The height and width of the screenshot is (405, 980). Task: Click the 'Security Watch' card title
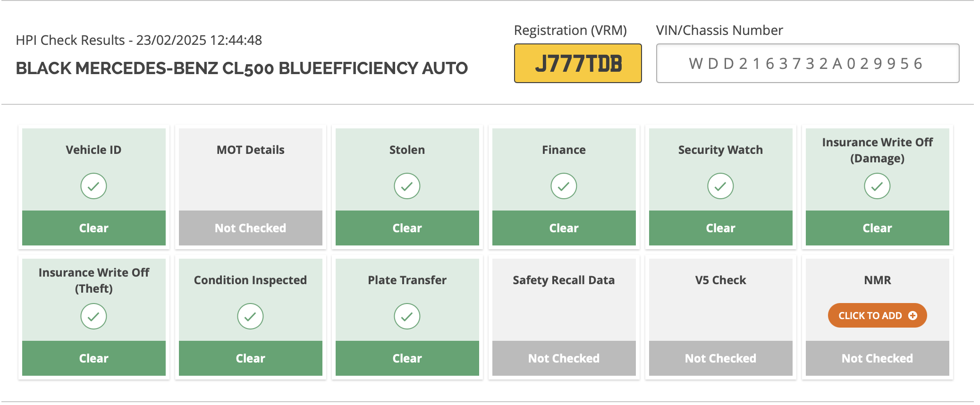pos(720,150)
